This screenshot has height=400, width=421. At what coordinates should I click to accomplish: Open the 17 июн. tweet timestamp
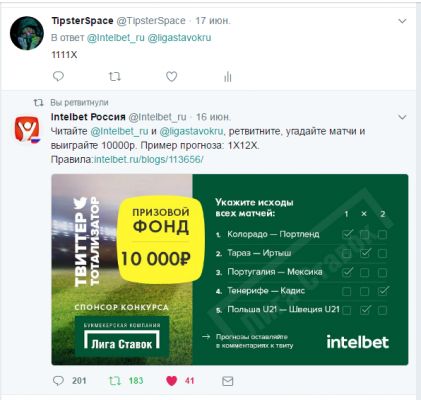213,21
